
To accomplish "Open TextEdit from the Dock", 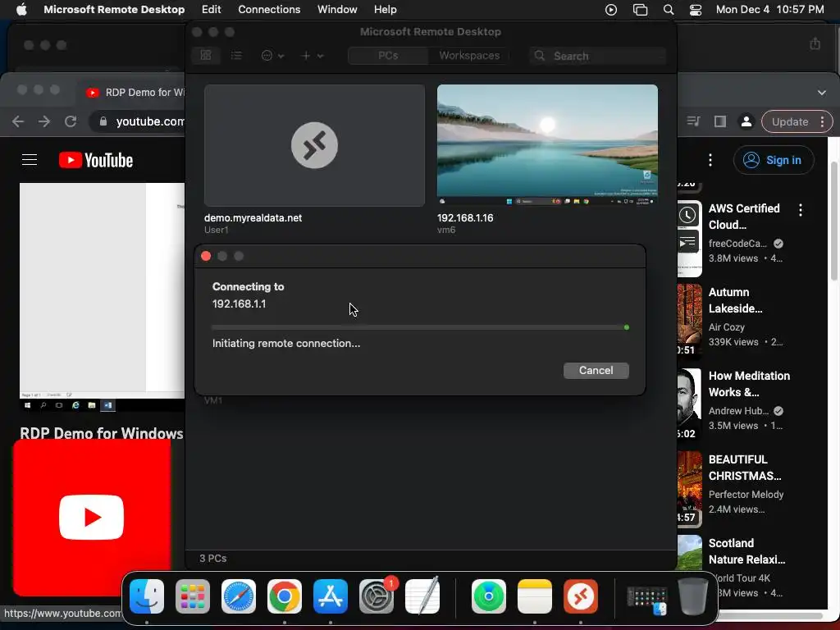I will (422, 596).
